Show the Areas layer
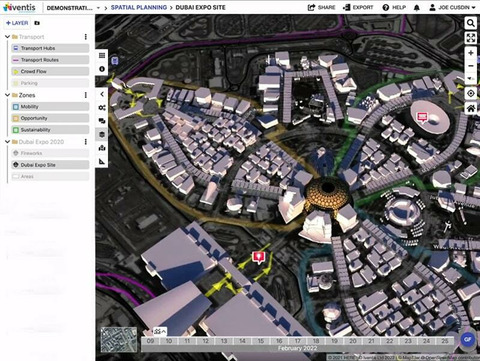This screenshot has height=361, width=480. [x=50, y=176]
